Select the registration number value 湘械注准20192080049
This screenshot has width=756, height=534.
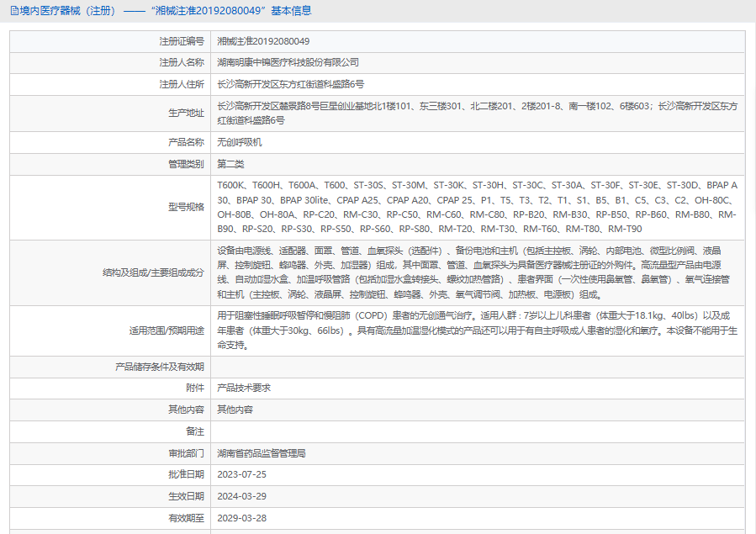(x=262, y=40)
